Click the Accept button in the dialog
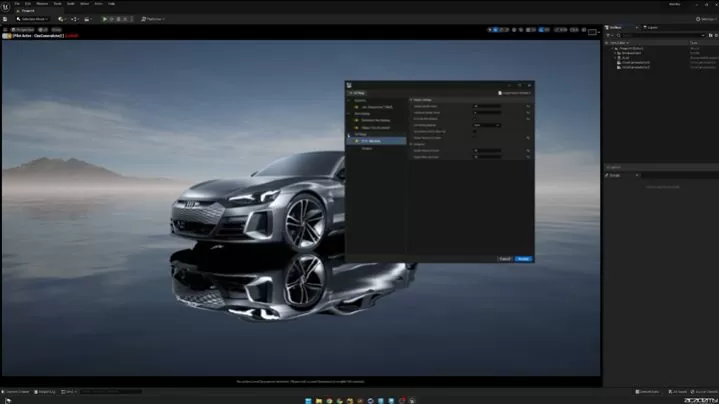719x404 pixels. pos(523,258)
